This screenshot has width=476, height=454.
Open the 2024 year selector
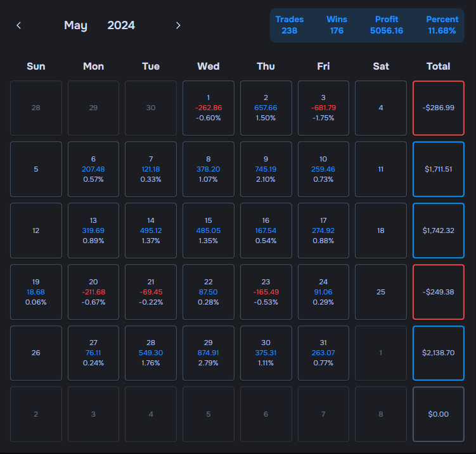coord(121,25)
